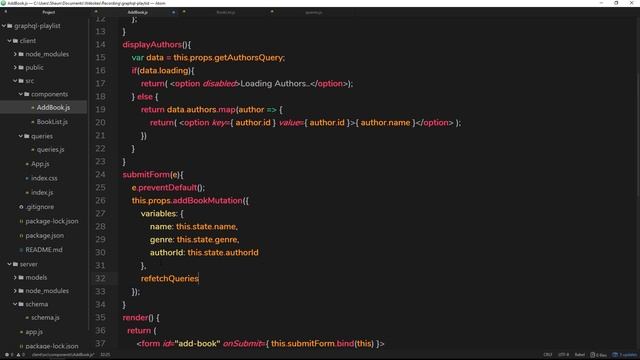
Task: Click line number 24 in gutter
Action: pos(100,174)
